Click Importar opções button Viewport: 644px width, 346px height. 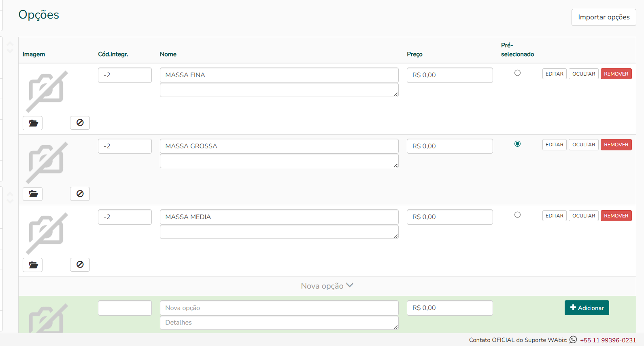[x=604, y=17]
